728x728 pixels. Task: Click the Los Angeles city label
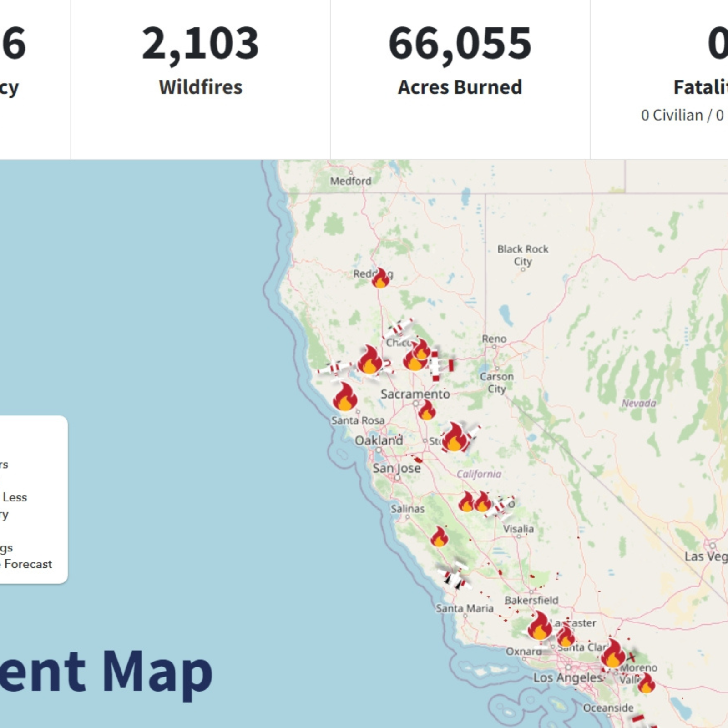click(567, 677)
